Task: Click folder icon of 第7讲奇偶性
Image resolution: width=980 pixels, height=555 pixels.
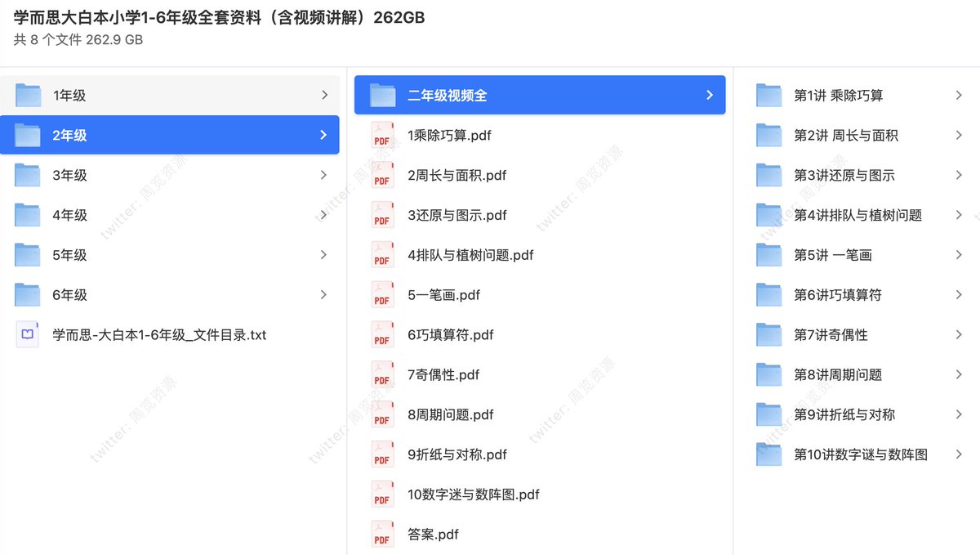Action: click(x=768, y=335)
